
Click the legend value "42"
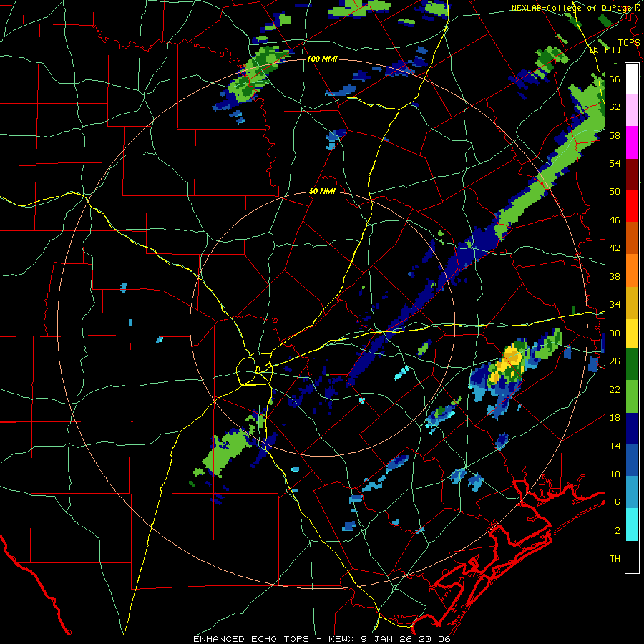(615, 248)
